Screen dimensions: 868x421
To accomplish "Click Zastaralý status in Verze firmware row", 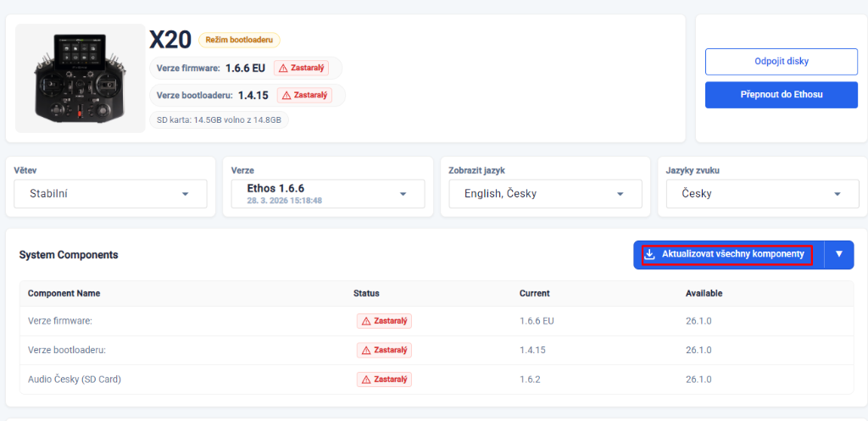I will pos(385,321).
